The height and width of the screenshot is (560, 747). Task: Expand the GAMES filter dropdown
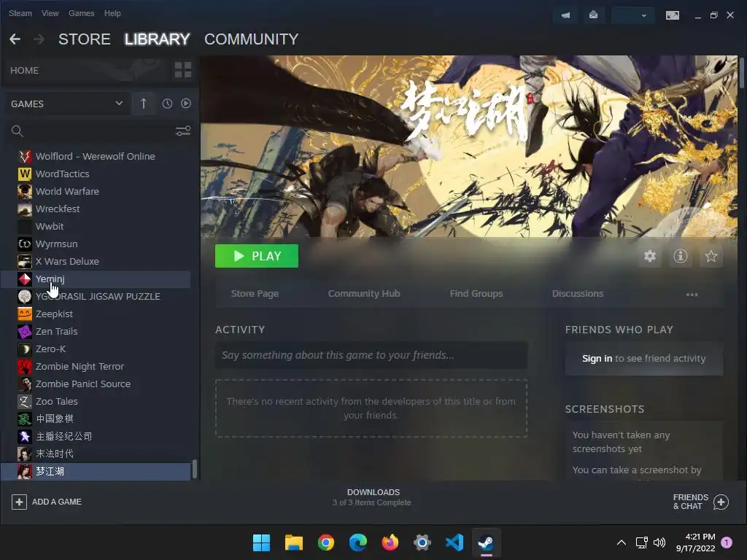(x=66, y=104)
